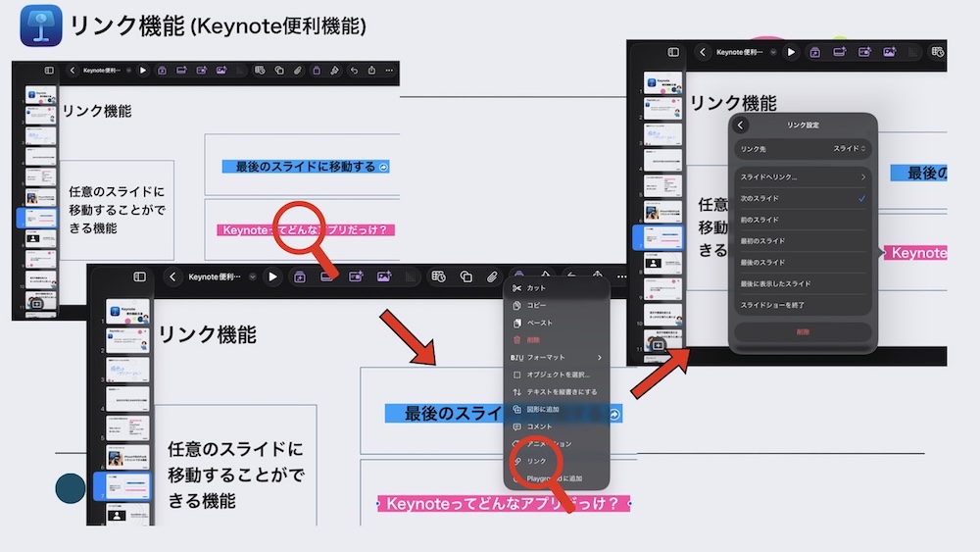The height and width of the screenshot is (552, 980).
Task: Expand スライドへリンク... option
Action: 803,176
